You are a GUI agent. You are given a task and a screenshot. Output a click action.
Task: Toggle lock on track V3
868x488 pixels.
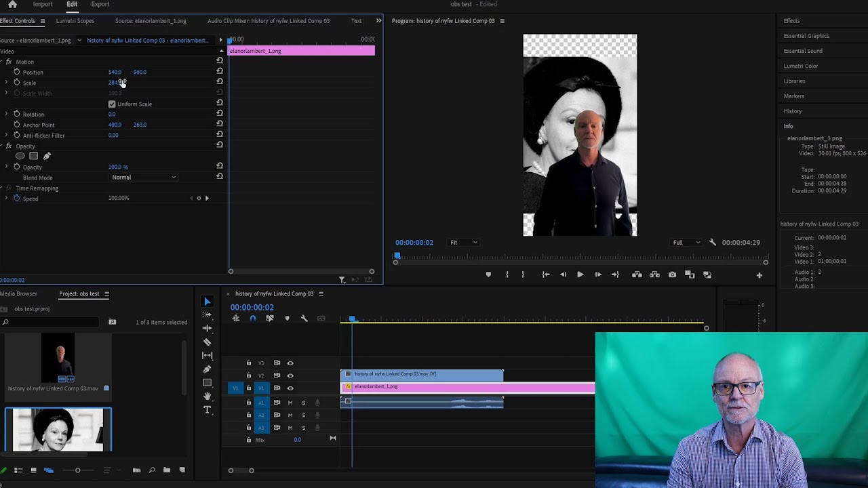[x=249, y=363]
